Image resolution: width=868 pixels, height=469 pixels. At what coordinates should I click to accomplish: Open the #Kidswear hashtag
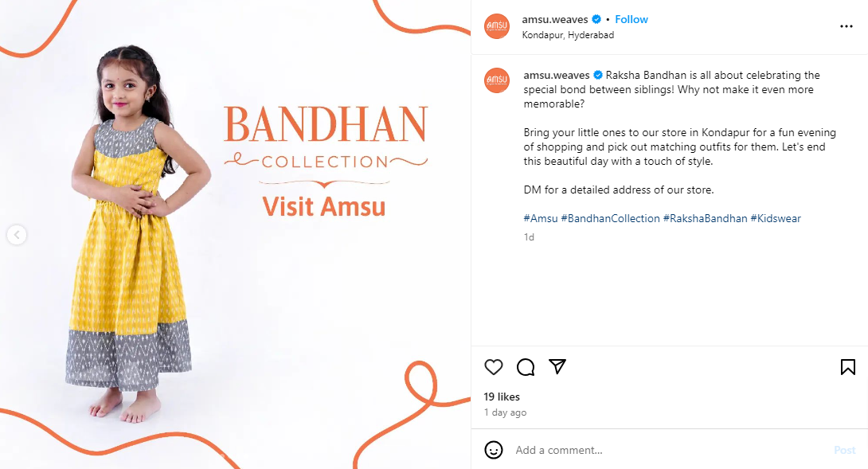point(776,218)
